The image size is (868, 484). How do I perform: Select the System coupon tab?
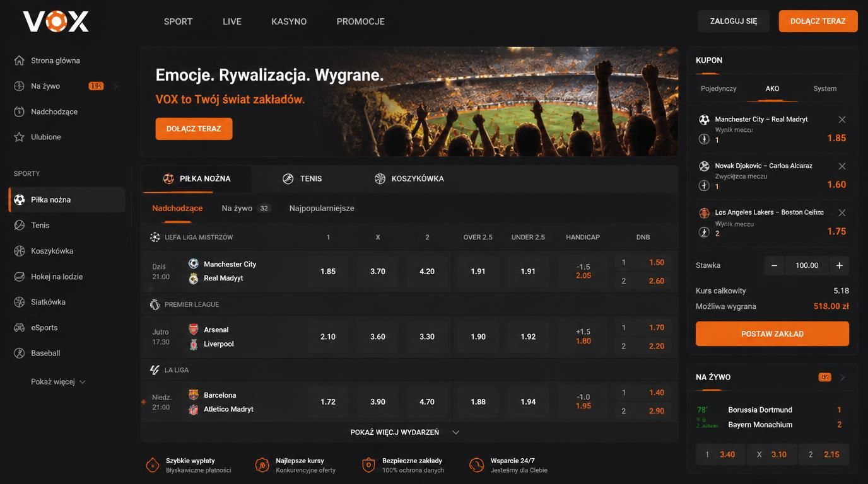[824, 89]
